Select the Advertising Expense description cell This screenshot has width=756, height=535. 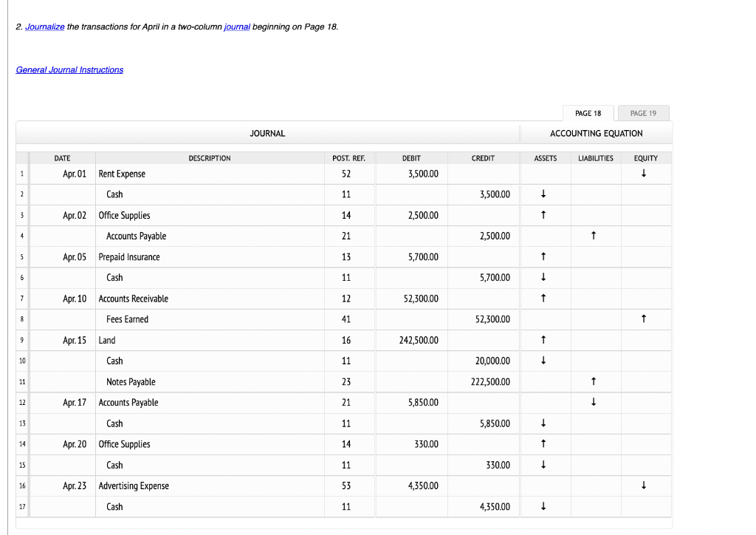coord(134,485)
